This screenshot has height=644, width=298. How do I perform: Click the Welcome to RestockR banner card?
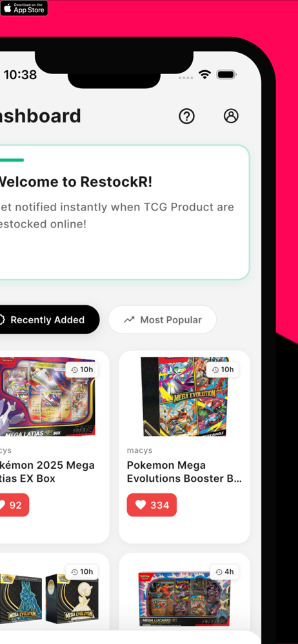pos(123,212)
